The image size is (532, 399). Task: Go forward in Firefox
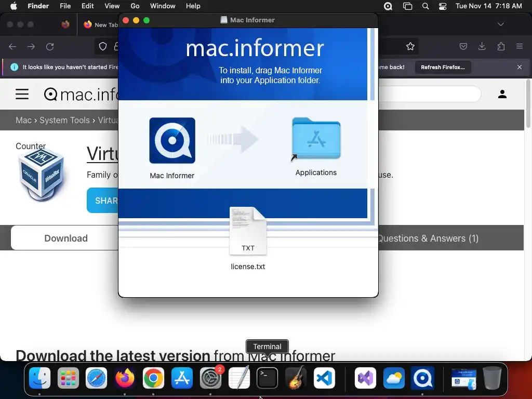point(31,46)
